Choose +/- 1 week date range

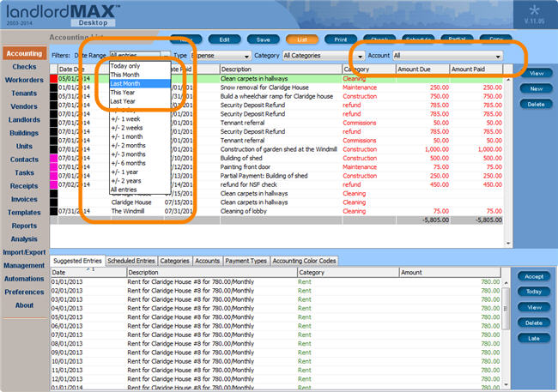[140, 119]
